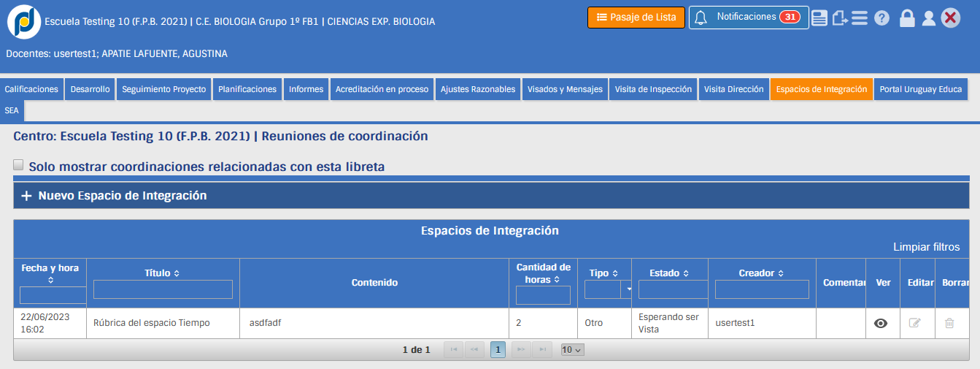The height and width of the screenshot is (369, 980).
Task: Delete the Rúbrica del espacio Tiempo row
Action: point(949,323)
